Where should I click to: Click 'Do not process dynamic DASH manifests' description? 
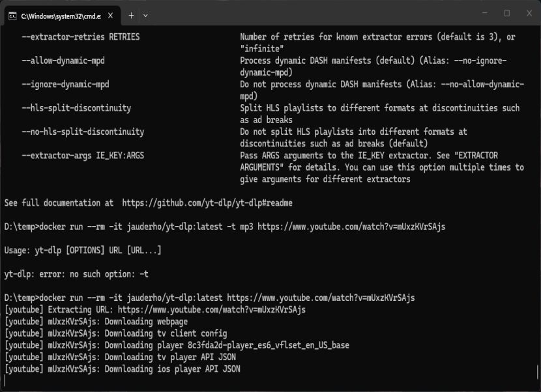click(x=382, y=90)
